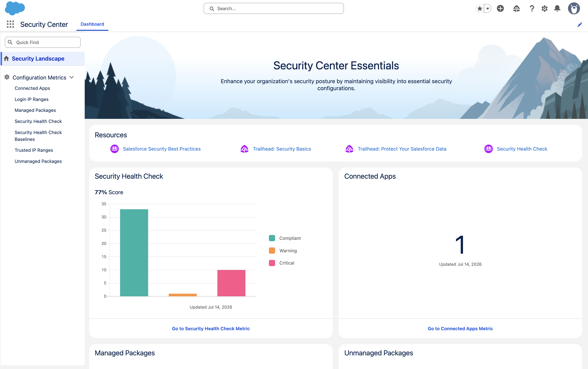This screenshot has height=369, width=588.
Task: Click the Trailhead Protect Your Salesforce Data icon
Action: (349, 149)
